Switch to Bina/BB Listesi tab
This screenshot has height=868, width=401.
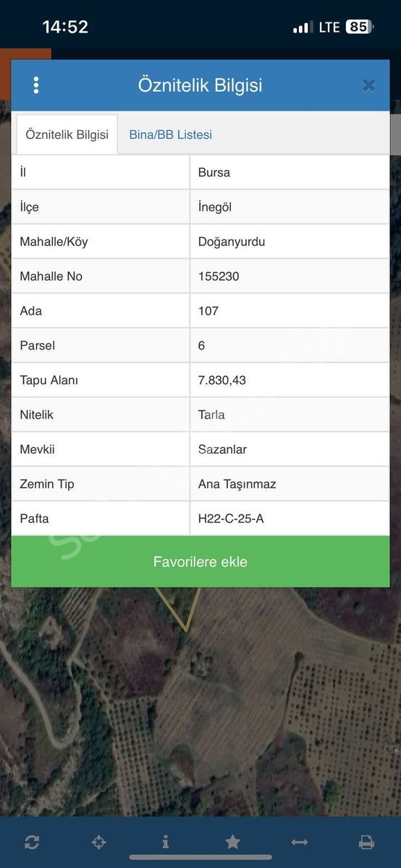tap(171, 135)
